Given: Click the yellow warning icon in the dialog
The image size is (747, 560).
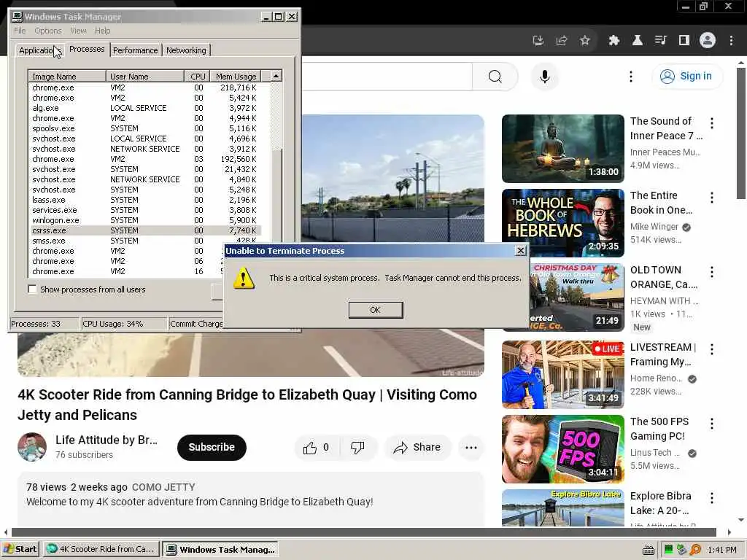Looking at the screenshot, I should tap(244, 278).
